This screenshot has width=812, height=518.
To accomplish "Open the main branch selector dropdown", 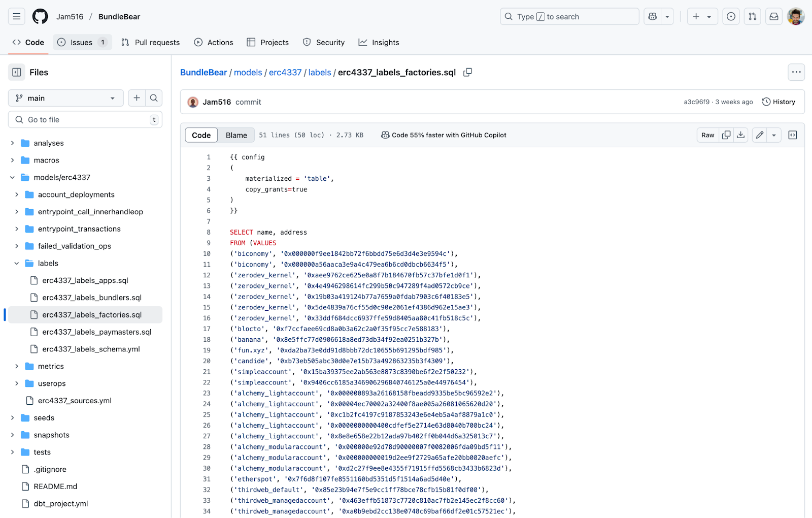I will (66, 98).
